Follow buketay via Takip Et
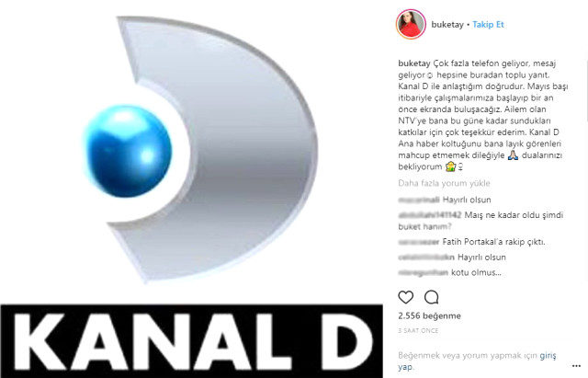 point(488,25)
